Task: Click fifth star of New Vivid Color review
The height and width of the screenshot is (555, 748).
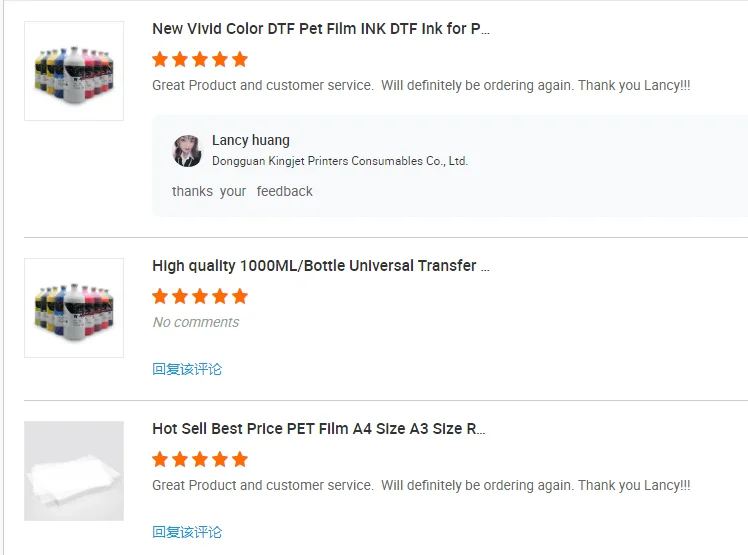Action: tap(240, 59)
